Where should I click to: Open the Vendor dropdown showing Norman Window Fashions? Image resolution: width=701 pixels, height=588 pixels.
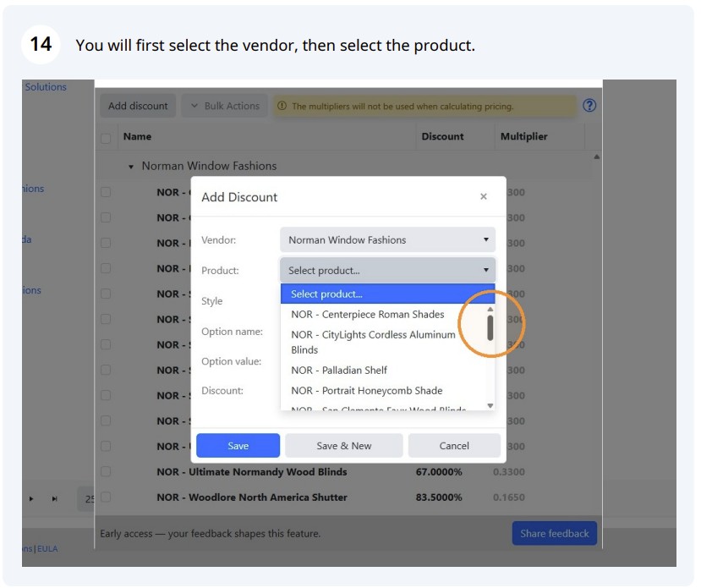coord(387,239)
